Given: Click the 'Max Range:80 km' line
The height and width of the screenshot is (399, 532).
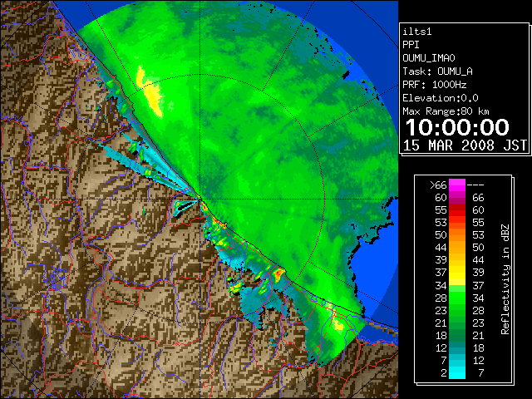Looking at the screenshot, I should pyautogui.click(x=446, y=111).
